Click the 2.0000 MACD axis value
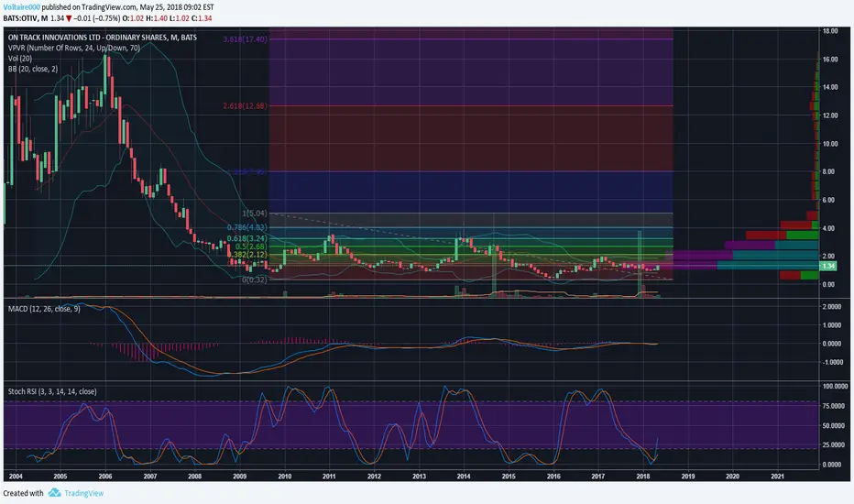The height and width of the screenshot is (504, 854). (x=831, y=307)
